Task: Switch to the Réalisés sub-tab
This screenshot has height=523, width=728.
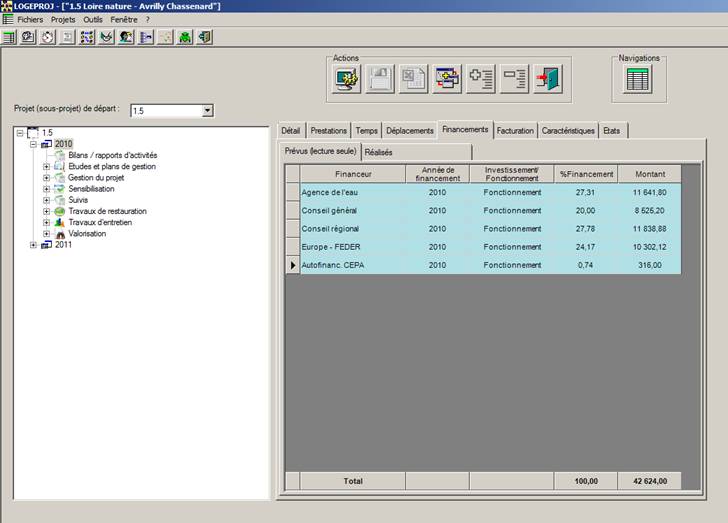Action: pos(378,152)
